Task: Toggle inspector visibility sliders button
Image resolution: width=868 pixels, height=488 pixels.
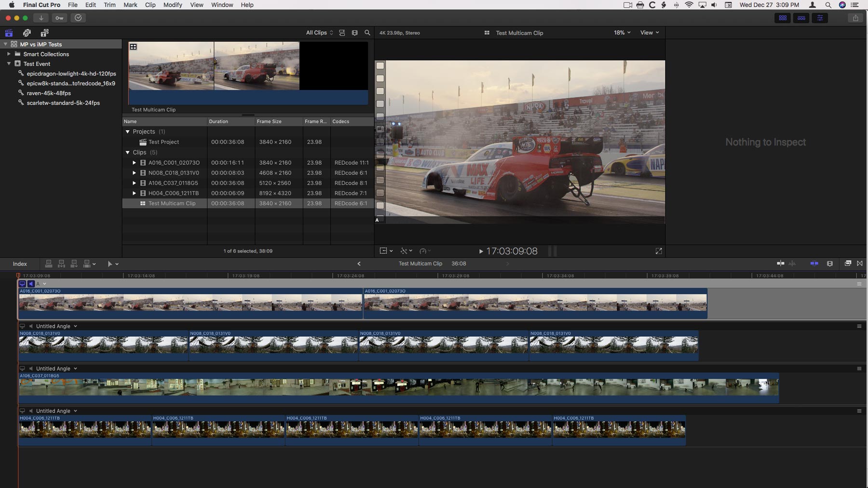Action: (820, 18)
